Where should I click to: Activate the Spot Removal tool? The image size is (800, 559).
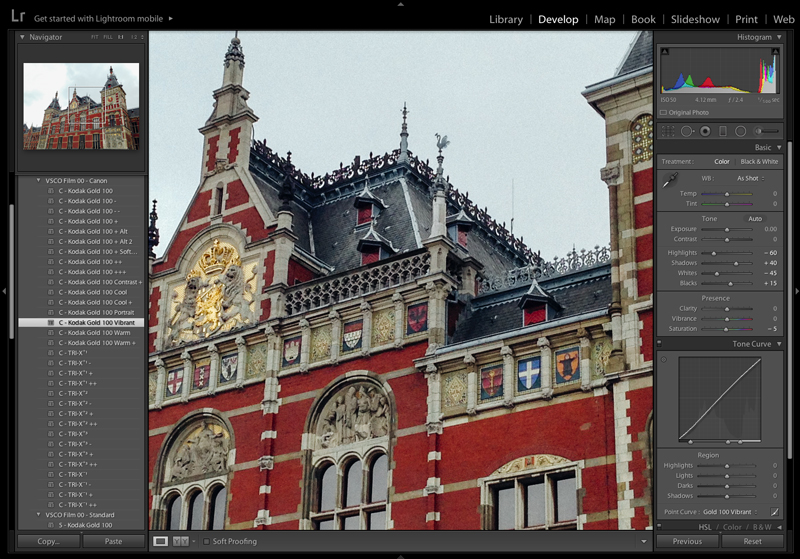(687, 131)
